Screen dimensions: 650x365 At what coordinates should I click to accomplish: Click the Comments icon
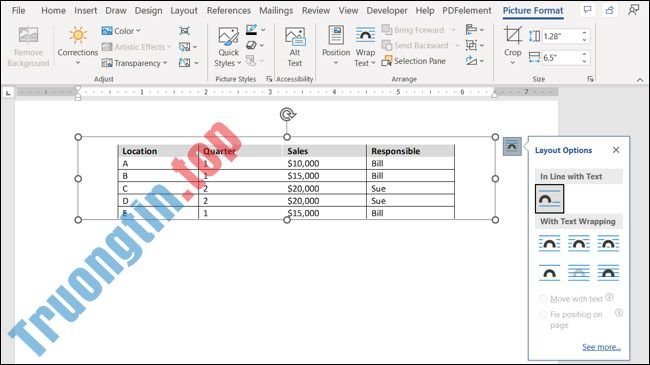click(x=587, y=10)
